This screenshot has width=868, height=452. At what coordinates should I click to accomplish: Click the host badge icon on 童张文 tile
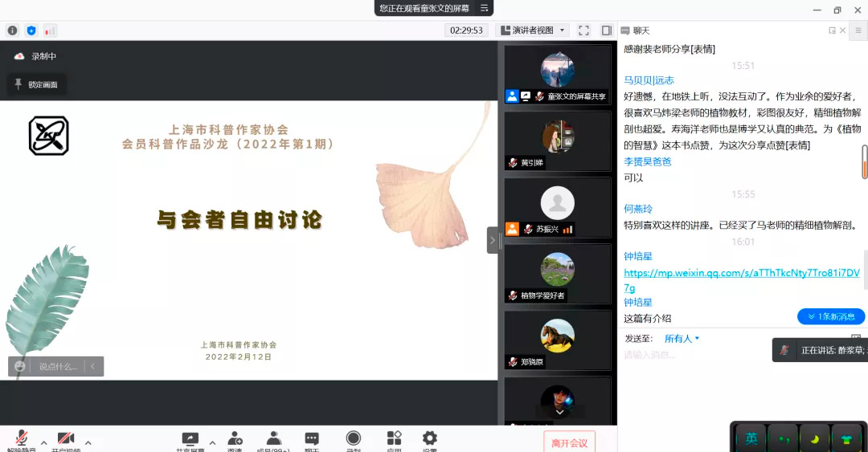[512, 96]
